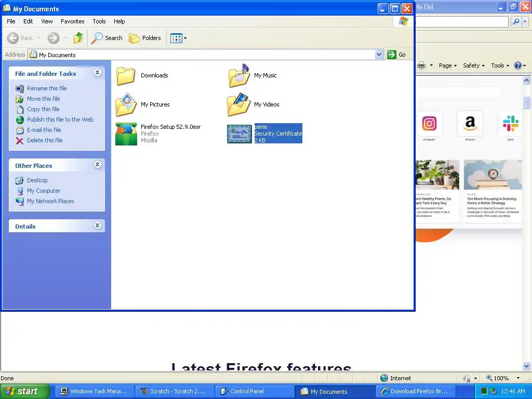This screenshot has width=532, height=399.
Task: Click the Windows flag logo in My Documents
Action: pos(403,21)
